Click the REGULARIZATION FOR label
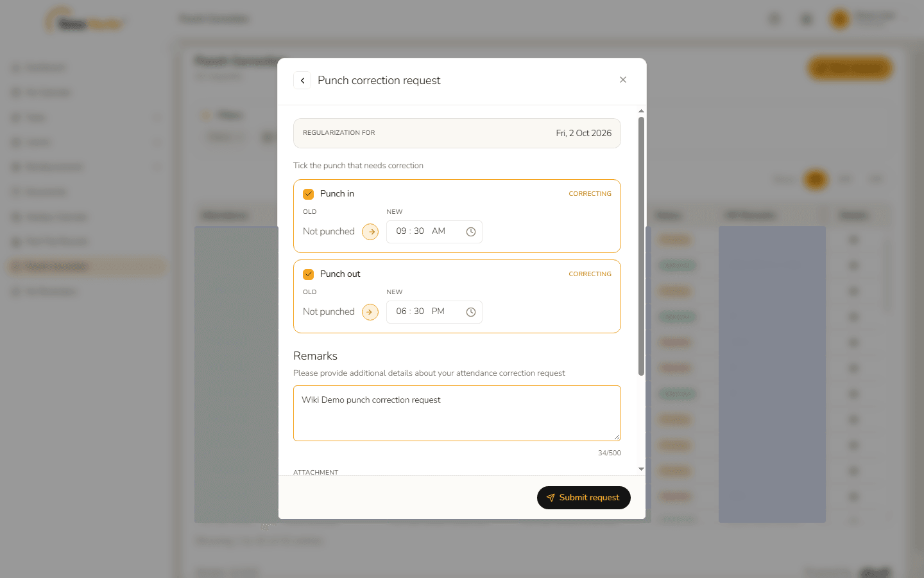The height and width of the screenshot is (578, 924). click(339, 133)
